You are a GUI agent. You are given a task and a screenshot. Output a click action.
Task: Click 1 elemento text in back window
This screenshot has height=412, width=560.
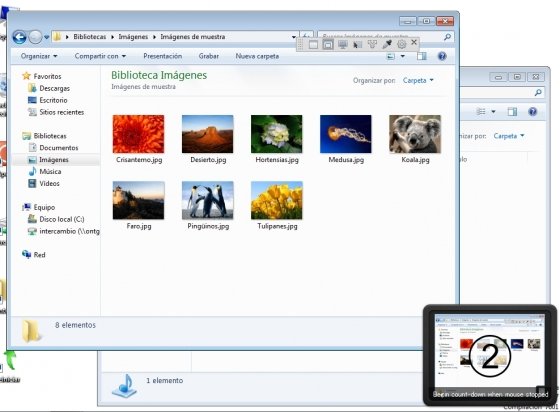(164, 381)
